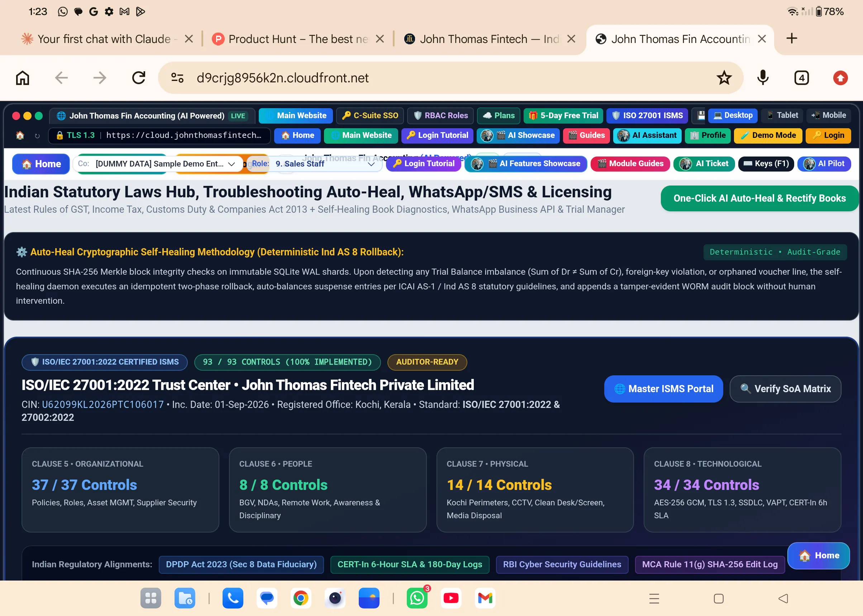Viewport: 863px width, 616px height.
Task: Open the Messages chat app in the dock
Action: [x=267, y=598]
